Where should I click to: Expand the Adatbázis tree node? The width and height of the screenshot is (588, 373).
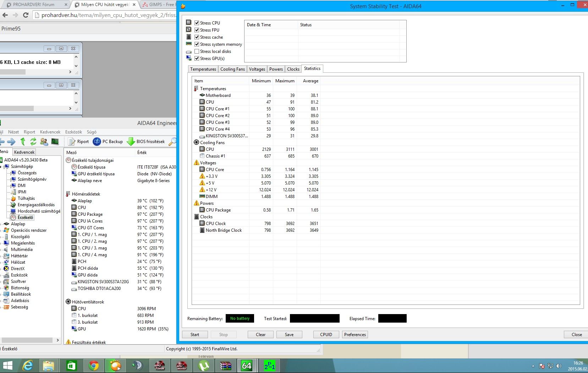click(x=1, y=301)
